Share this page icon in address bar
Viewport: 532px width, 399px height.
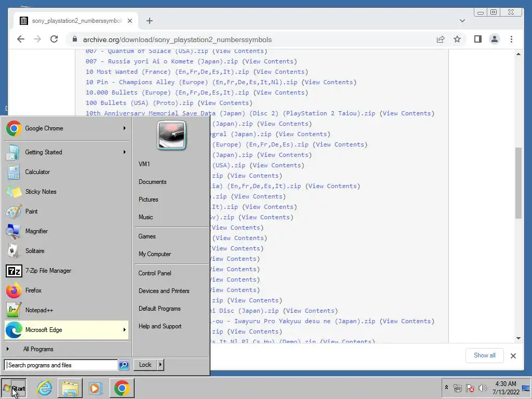click(x=441, y=39)
